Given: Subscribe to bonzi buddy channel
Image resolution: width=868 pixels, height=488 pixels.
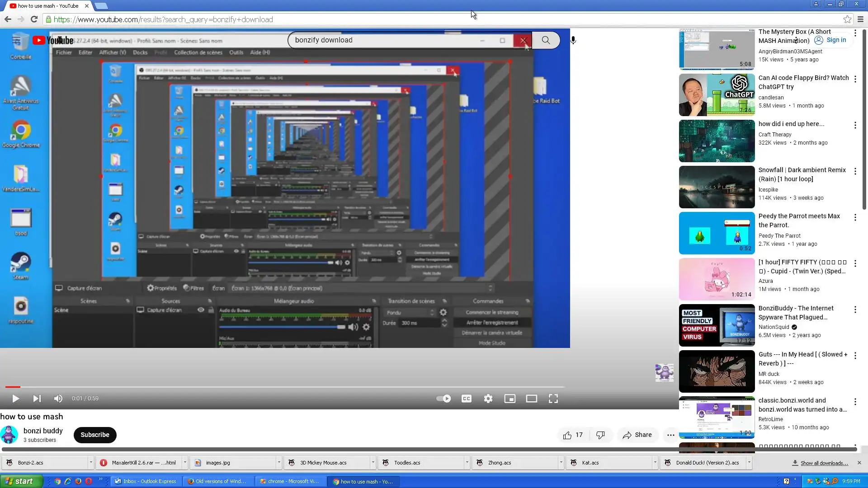Looking at the screenshot, I should coord(95,435).
